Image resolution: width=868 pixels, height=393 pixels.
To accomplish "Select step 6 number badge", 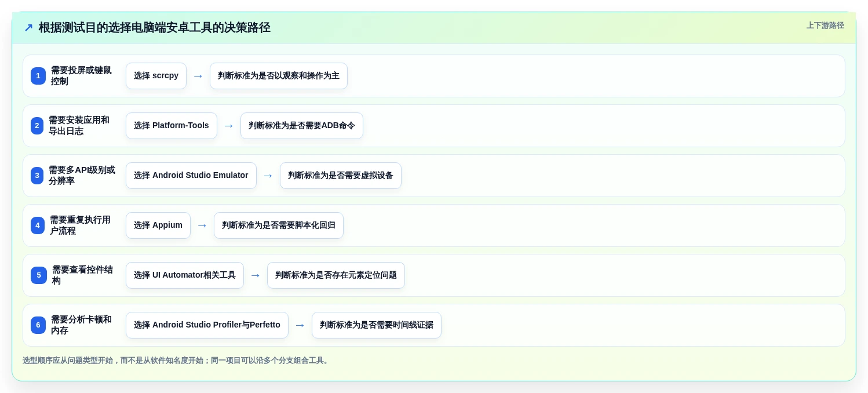I will pos(38,325).
